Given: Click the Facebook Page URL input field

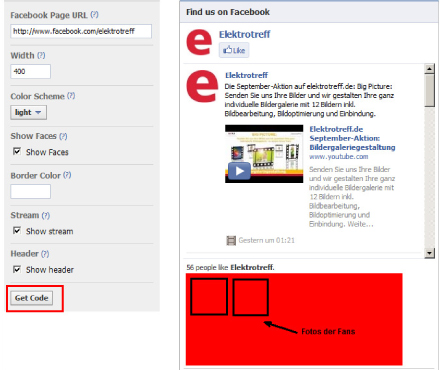Looking at the screenshot, I should pyautogui.click(x=81, y=31).
